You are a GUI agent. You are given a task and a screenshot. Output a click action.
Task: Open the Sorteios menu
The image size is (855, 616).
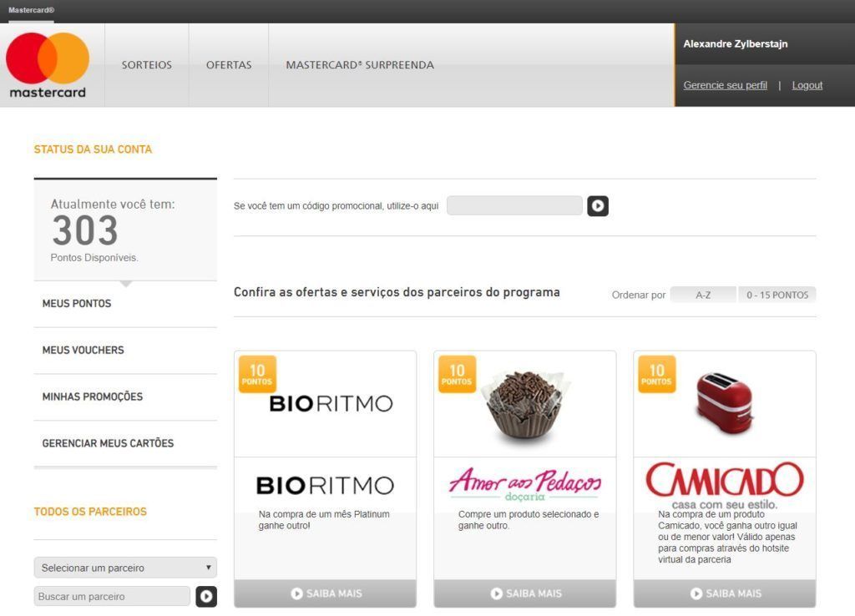pyautogui.click(x=147, y=65)
